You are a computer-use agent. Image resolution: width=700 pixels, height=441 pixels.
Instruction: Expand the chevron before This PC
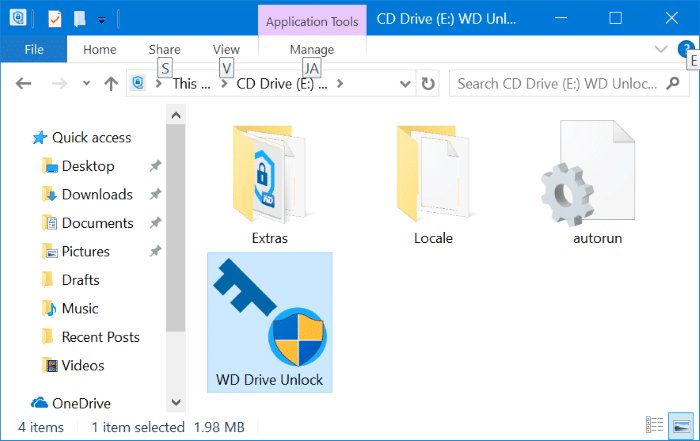coord(159,83)
